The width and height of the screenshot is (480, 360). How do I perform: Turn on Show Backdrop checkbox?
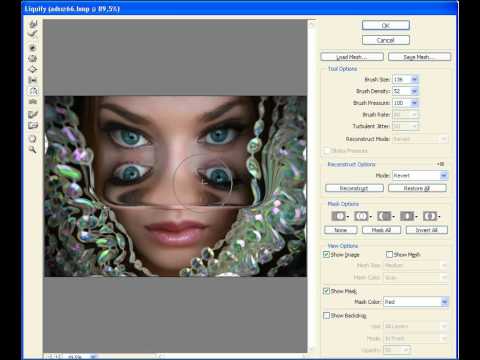326,315
